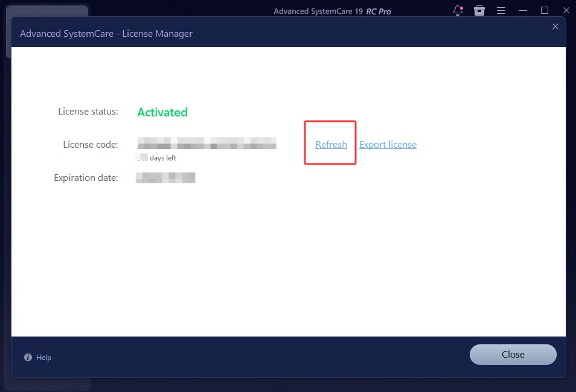Click the Expiration date label

tap(86, 178)
